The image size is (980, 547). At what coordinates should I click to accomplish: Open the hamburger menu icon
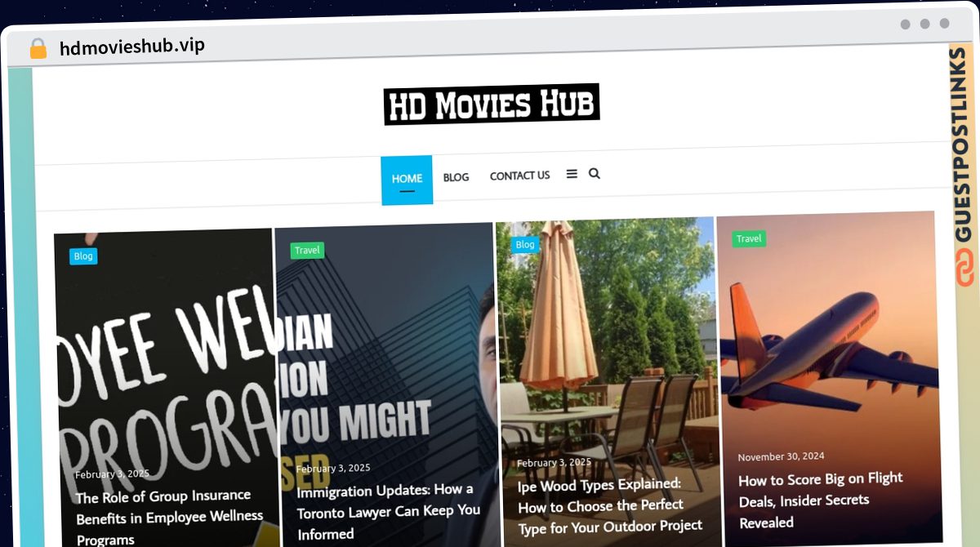click(x=572, y=174)
